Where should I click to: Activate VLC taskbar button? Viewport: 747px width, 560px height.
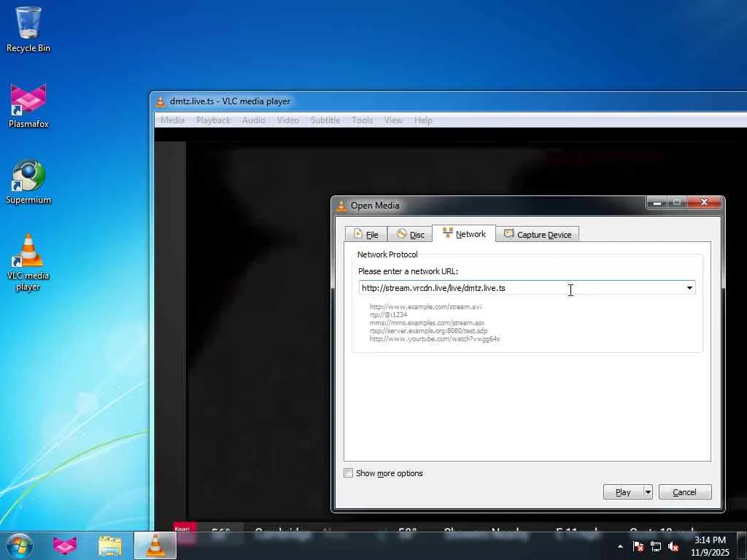(x=155, y=545)
